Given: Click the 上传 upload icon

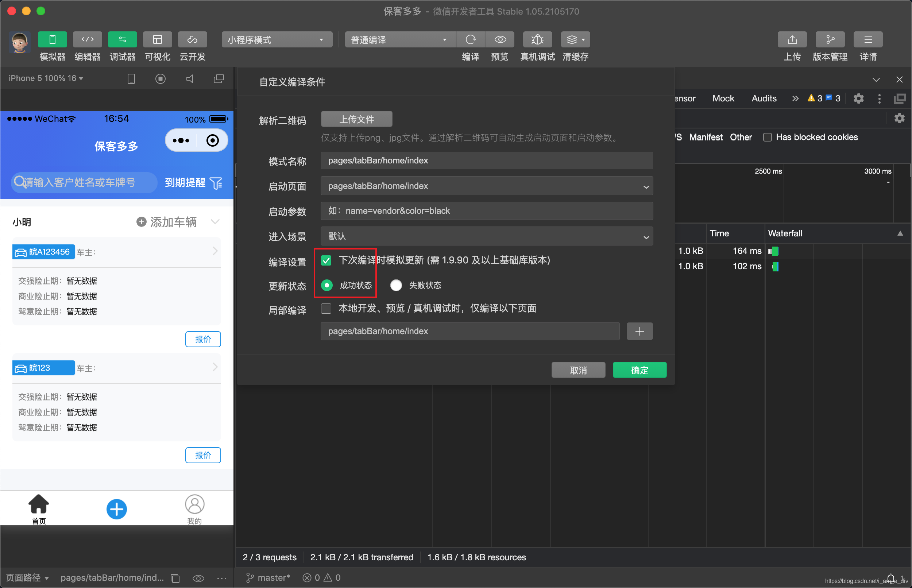Looking at the screenshot, I should [x=792, y=39].
